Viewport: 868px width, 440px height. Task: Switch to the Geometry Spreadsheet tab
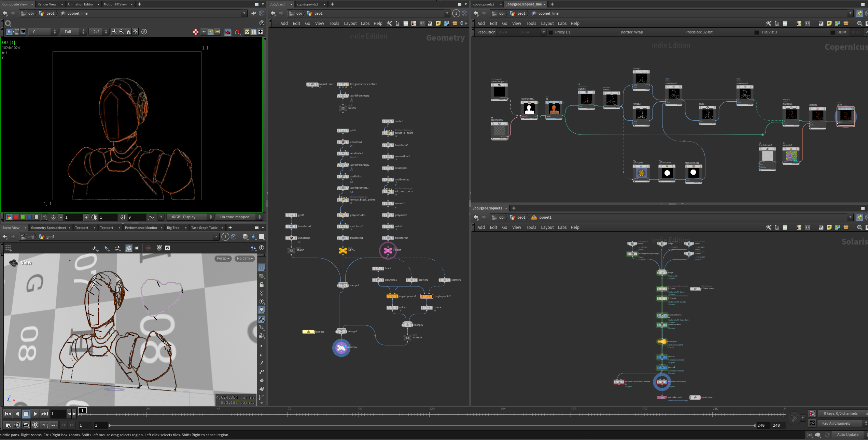pyautogui.click(x=48, y=228)
